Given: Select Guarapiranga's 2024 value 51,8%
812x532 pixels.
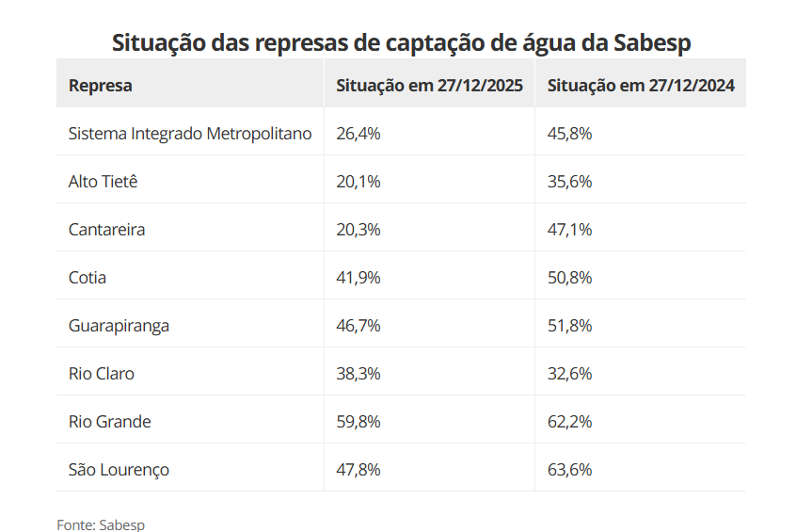Looking at the screenshot, I should 569,326.
